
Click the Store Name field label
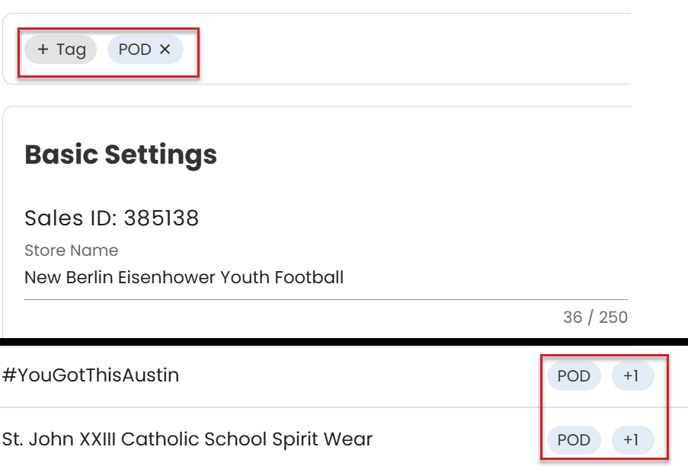[71, 250]
